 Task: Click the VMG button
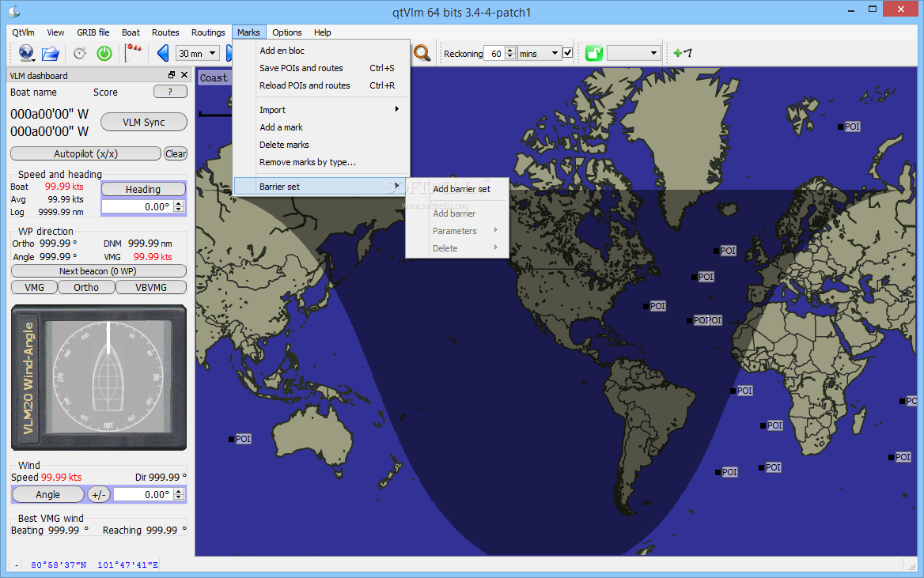click(34, 287)
